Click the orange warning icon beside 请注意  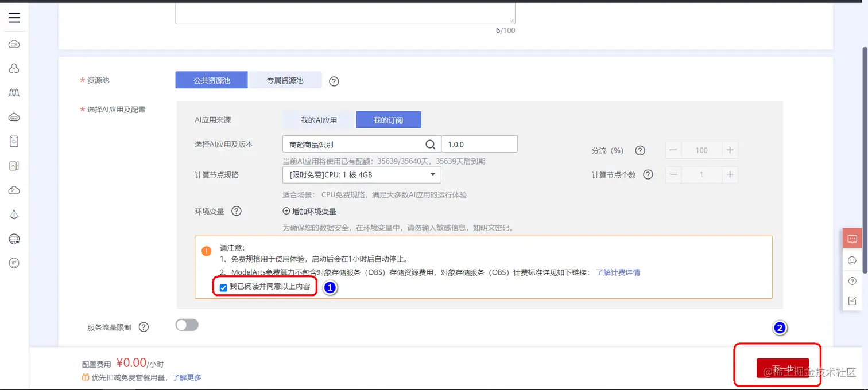207,251
